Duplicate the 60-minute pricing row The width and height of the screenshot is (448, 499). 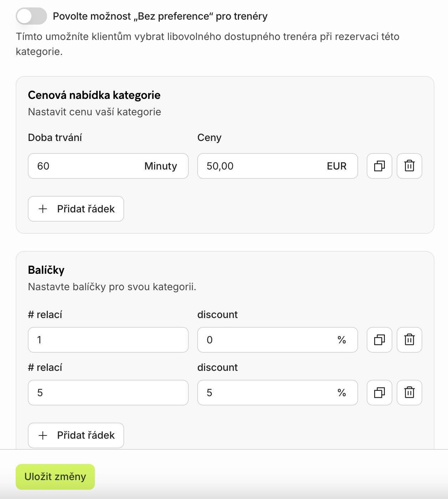379,166
